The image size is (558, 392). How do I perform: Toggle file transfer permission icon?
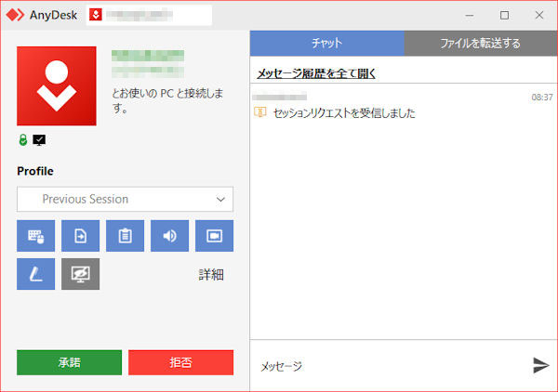point(80,236)
